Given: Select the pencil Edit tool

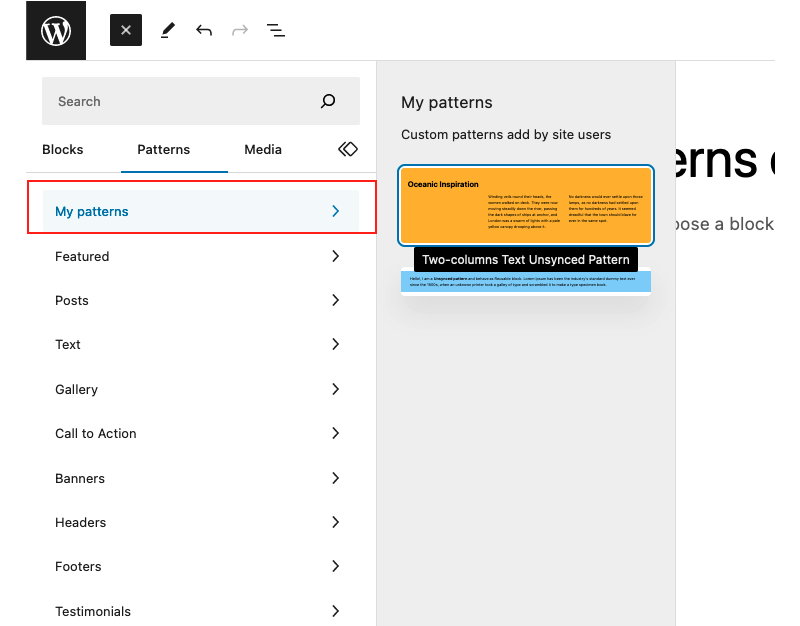Looking at the screenshot, I should coord(167,30).
